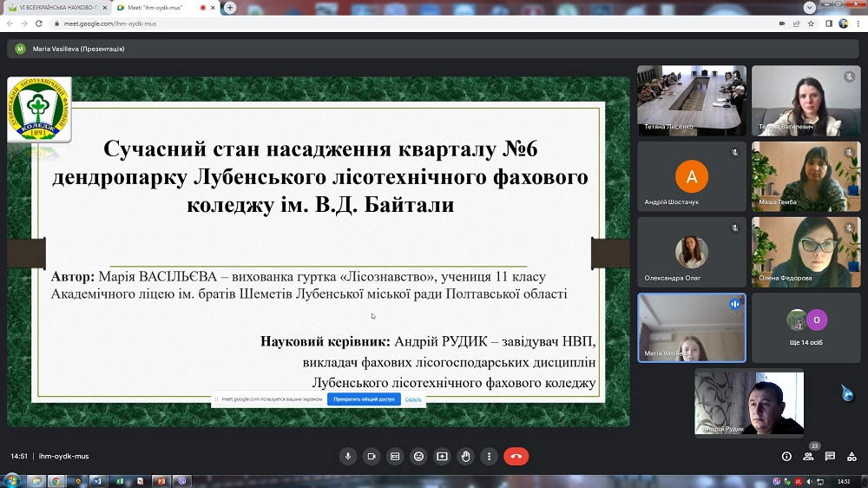The height and width of the screenshot is (488, 868).
Task: Open the tab search dropdown arrow
Action: tap(809, 7)
